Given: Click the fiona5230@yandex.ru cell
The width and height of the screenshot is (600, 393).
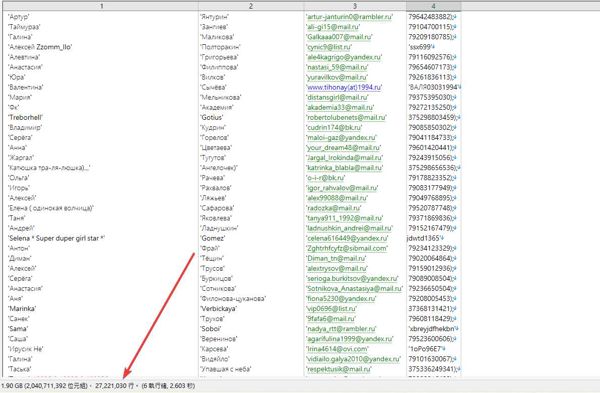Looking at the screenshot, I should (341, 299).
